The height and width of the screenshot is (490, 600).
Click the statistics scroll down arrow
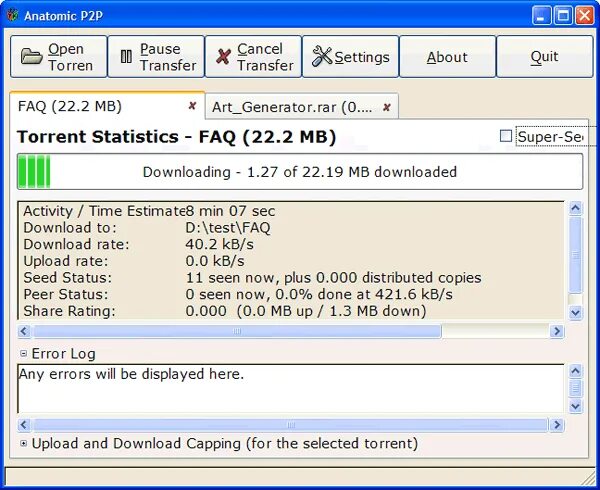coord(576,313)
